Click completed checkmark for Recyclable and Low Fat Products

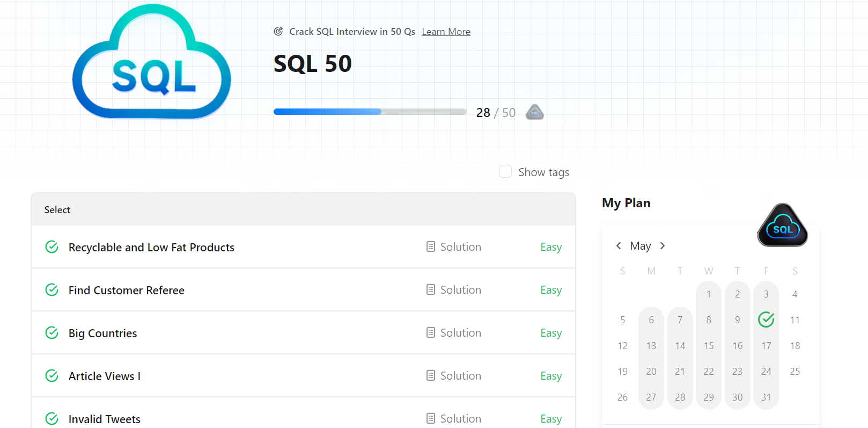pos(52,247)
